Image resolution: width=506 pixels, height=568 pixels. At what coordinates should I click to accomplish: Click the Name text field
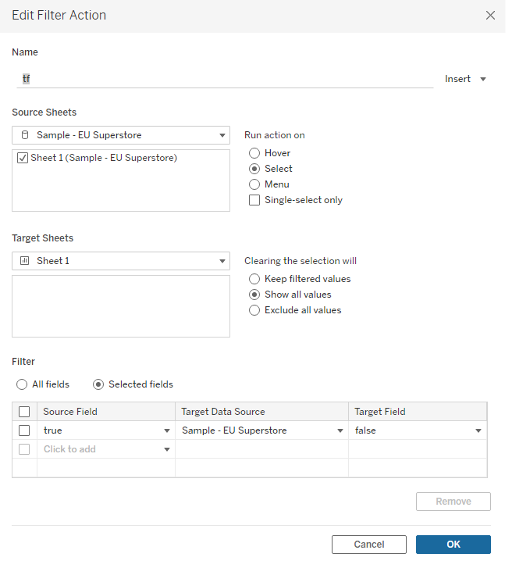225,79
